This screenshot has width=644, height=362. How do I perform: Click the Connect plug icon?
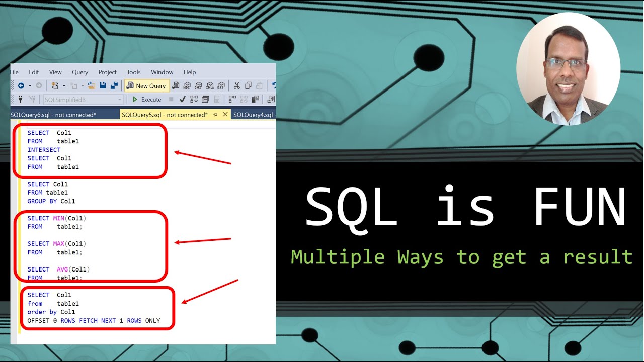(x=20, y=99)
